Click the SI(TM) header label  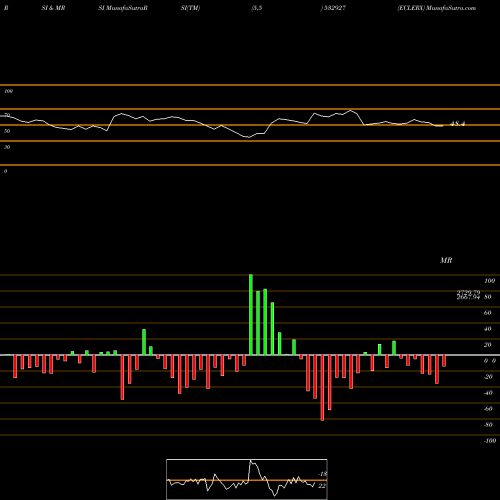click(x=190, y=8)
